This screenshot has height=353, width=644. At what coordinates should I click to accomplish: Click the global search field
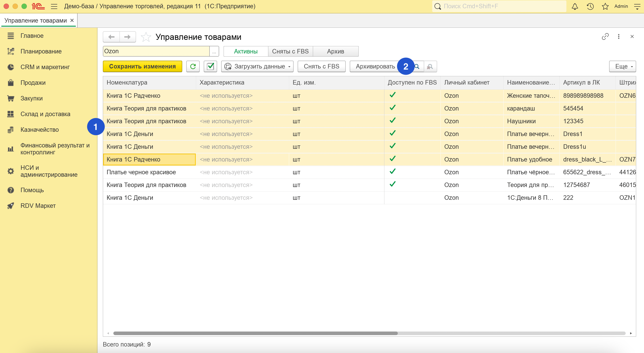click(502, 6)
